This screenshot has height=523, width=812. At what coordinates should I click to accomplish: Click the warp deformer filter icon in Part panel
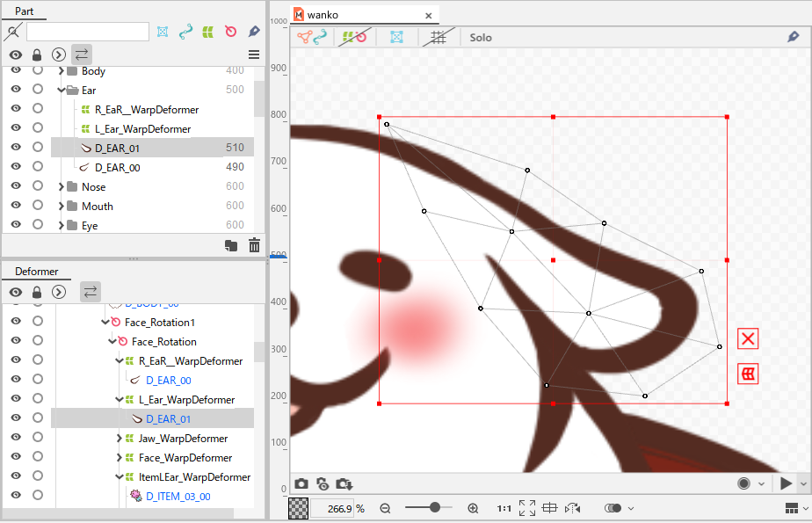tap(208, 33)
